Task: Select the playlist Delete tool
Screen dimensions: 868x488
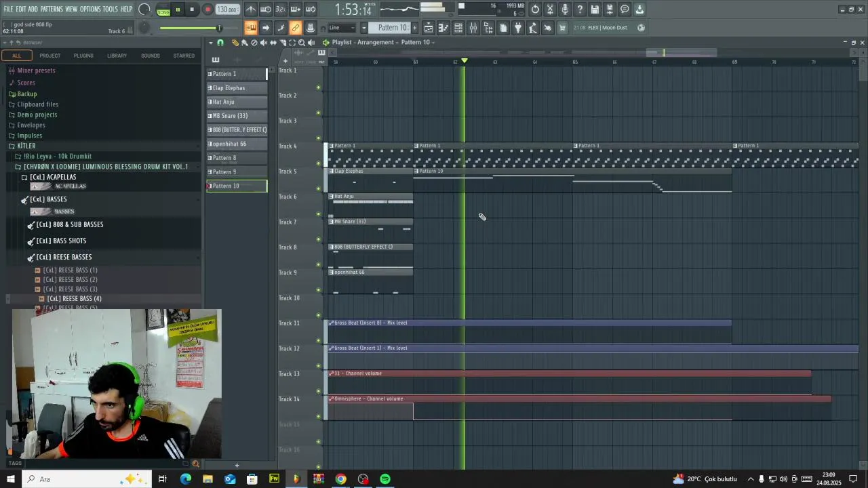Action: coord(254,43)
